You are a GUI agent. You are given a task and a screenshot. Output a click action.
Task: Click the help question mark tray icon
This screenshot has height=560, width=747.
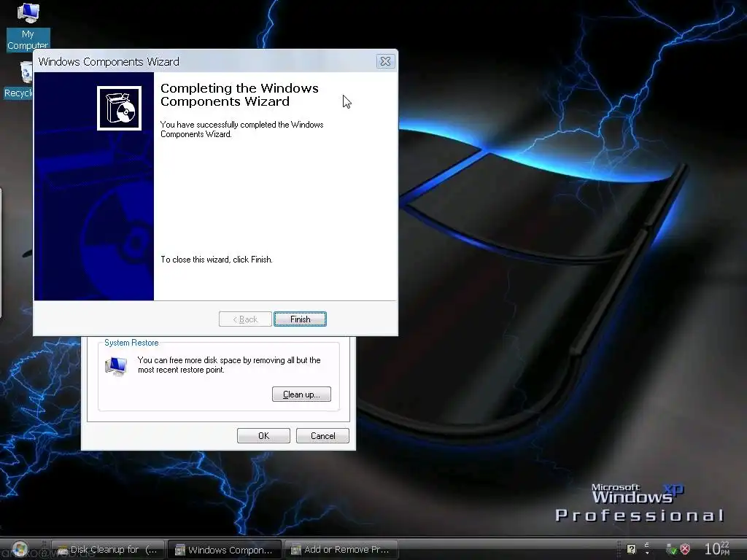631,549
